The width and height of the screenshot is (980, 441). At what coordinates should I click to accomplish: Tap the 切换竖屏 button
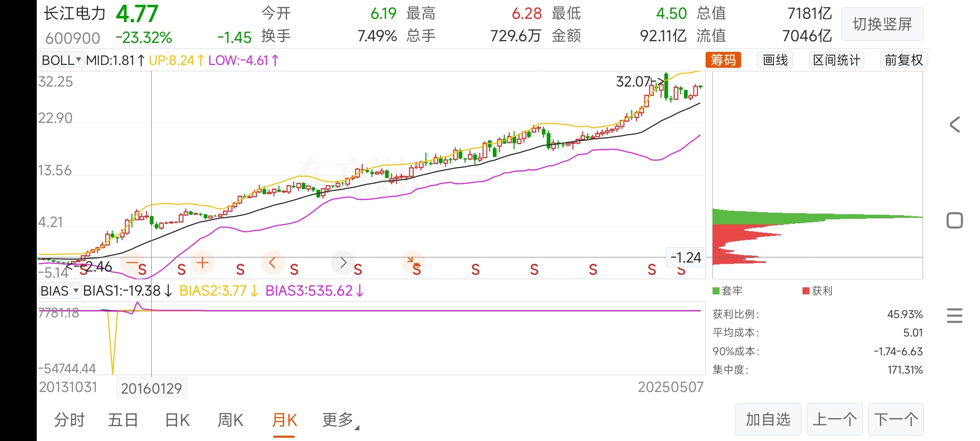click(x=882, y=24)
